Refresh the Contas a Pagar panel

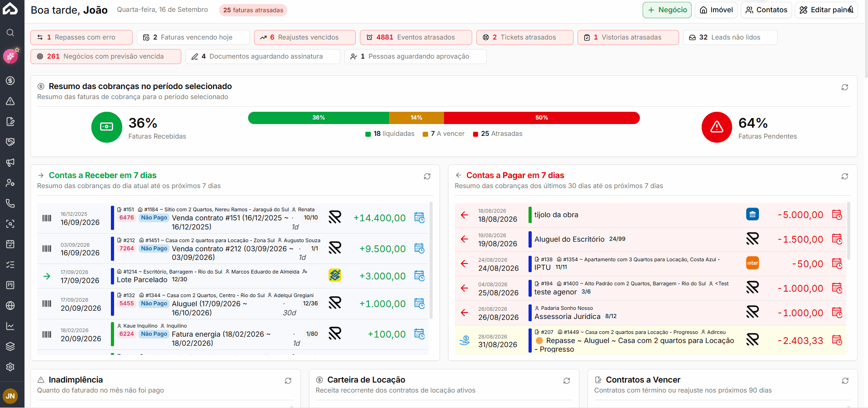click(844, 176)
